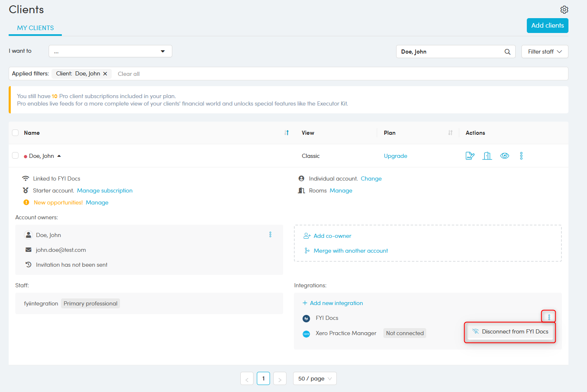Select Disconnect from FYI Docs menu item
Image resolution: width=587 pixels, height=392 pixels.
pyautogui.click(x=510, y=332)
